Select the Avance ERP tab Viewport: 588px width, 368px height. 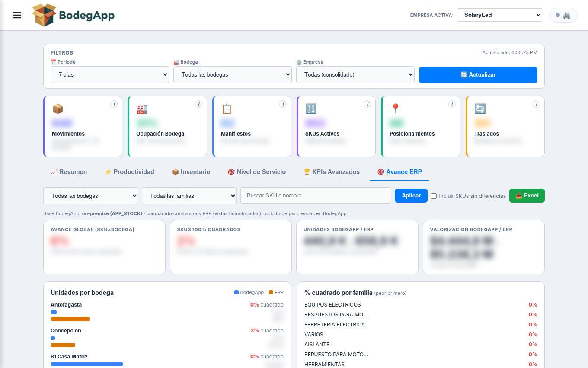coord(399,172)
